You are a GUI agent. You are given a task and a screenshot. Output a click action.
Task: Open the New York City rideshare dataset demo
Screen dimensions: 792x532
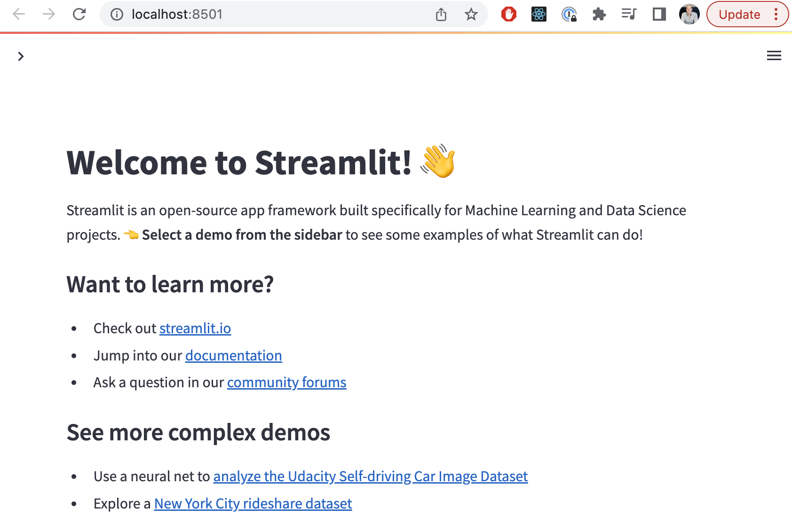click(x=253, y=503)
